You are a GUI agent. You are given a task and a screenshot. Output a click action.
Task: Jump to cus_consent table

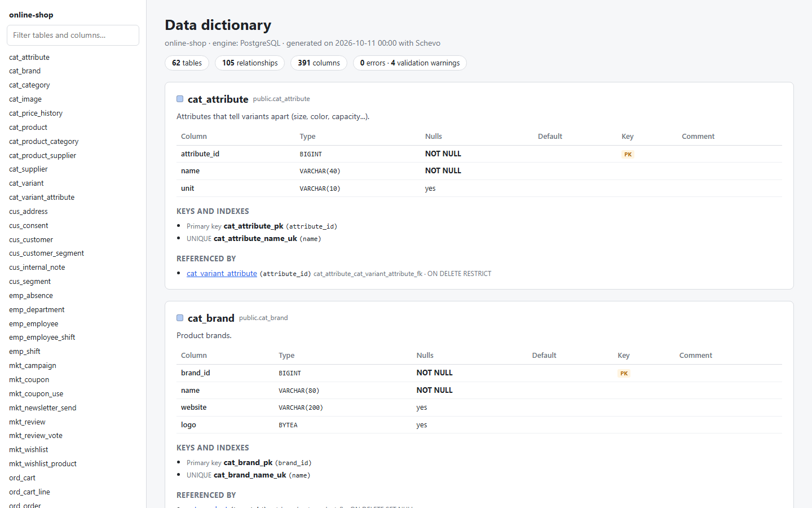pyautogui.click(x=29, y=226)
